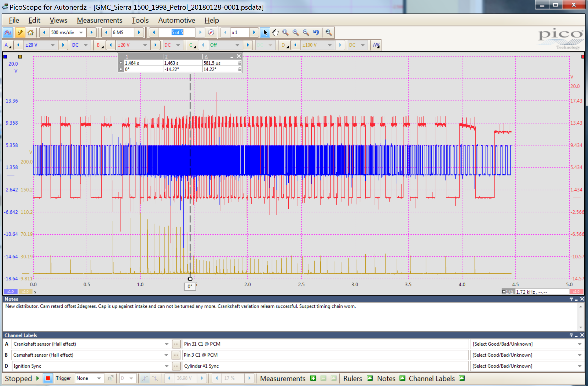This screenshot has width=588, height=386.
Task: Open Channel D options button
Action: point(284,45)
